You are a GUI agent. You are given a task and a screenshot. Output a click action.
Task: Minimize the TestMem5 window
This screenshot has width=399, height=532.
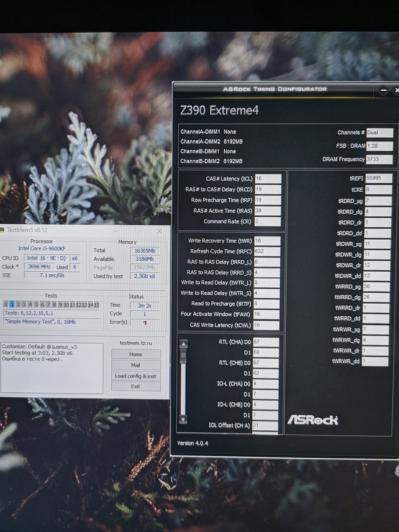116,231
